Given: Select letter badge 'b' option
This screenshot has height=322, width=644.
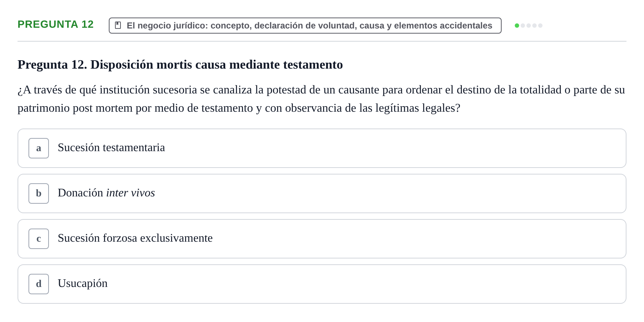Looking at the screenshot, I should [39, 193].
